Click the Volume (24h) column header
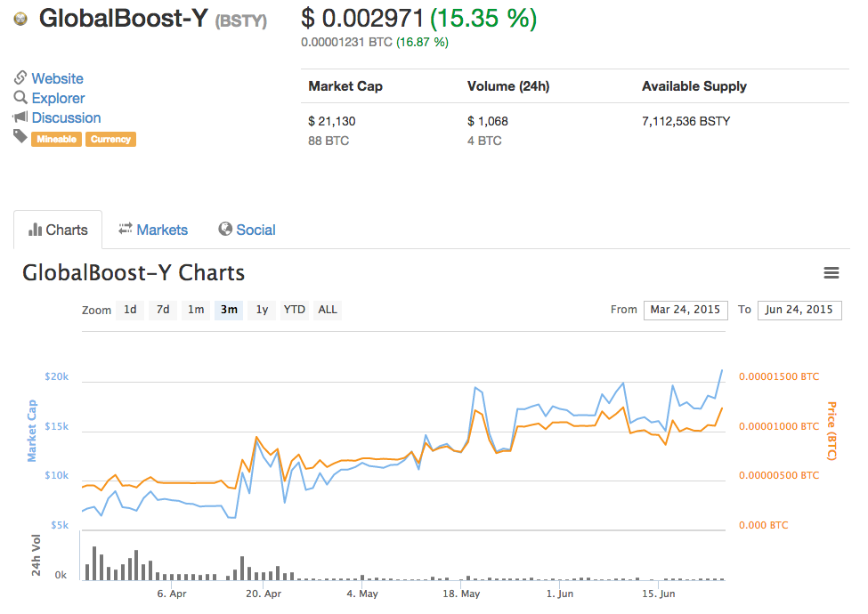 508,86
